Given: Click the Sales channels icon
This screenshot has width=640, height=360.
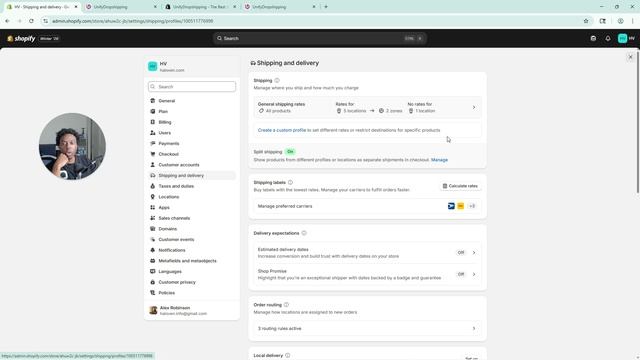Looking at the screenshot, I should 153,218.
